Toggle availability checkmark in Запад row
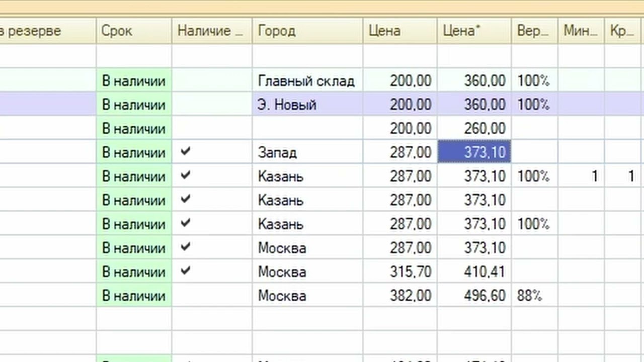 click(186, 151)
